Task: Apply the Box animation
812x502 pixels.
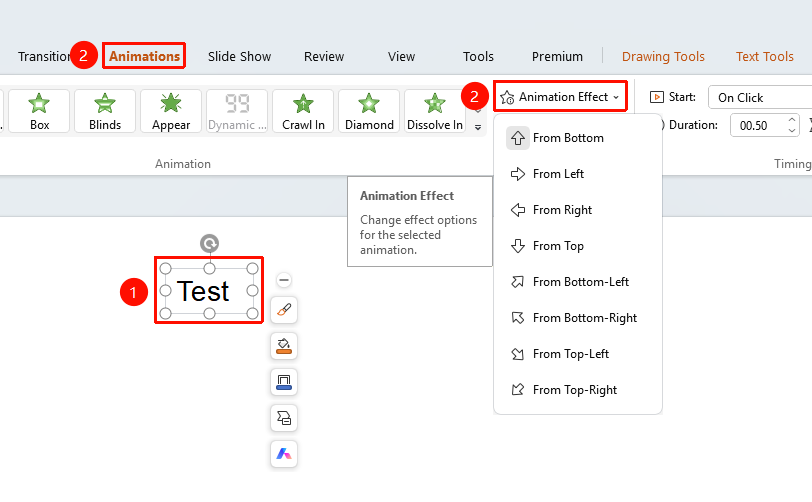Action: pos(39,111)
